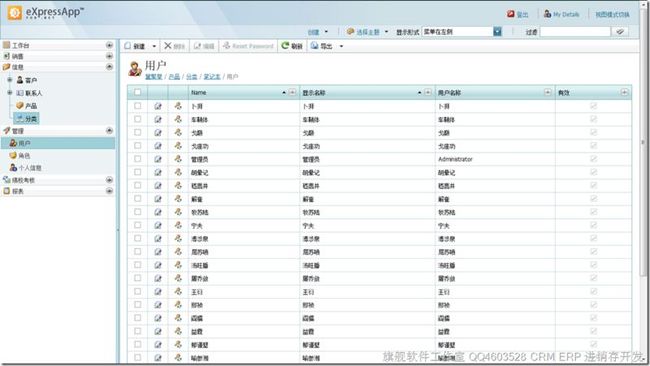Click the 客户 customer person icon
This screenshot has height=366, width=650.
click(x=20, y=80)
